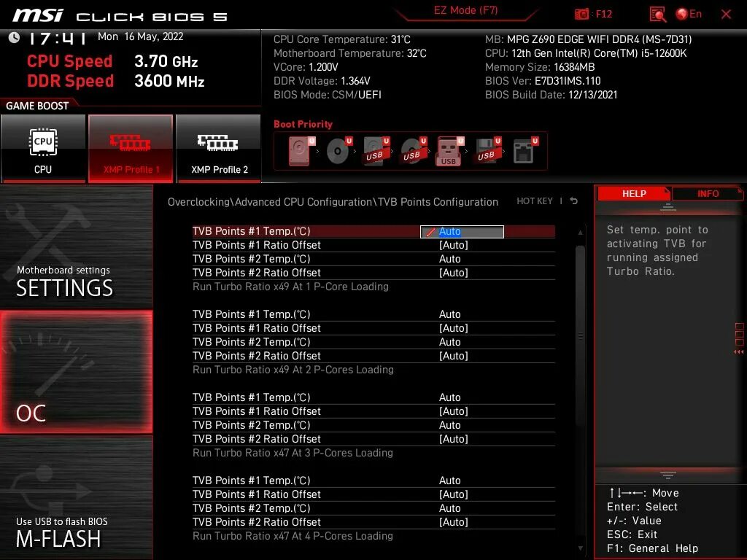The height and width of the screenshot is (560, 747).
Task: Click the scrollbar up arrow of settings list
Action: pyautogui.click(x=580, y=233)
